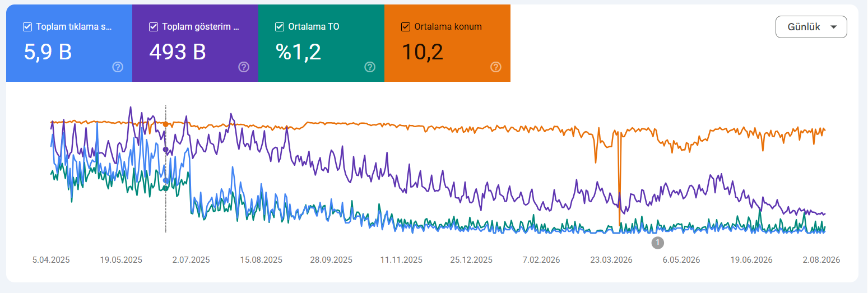Click the 23.03.2026 date axis label
Image resolution: width=868 pixels, height=293 pixels.
pos(611,260)
